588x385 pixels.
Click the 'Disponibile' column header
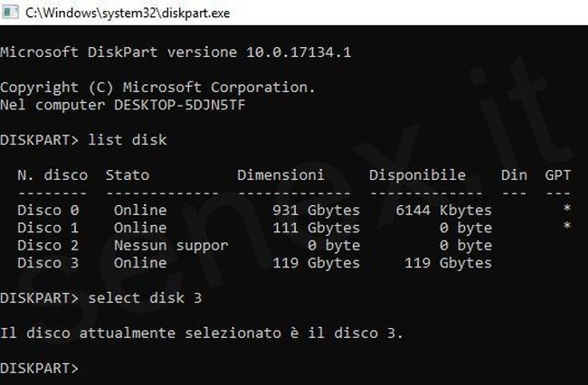point(417,175)
